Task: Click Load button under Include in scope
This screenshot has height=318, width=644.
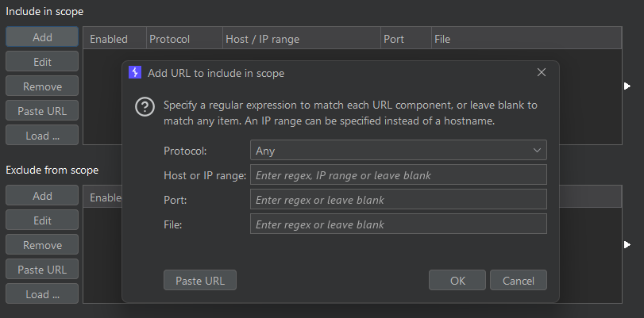Action: point(42,136)
